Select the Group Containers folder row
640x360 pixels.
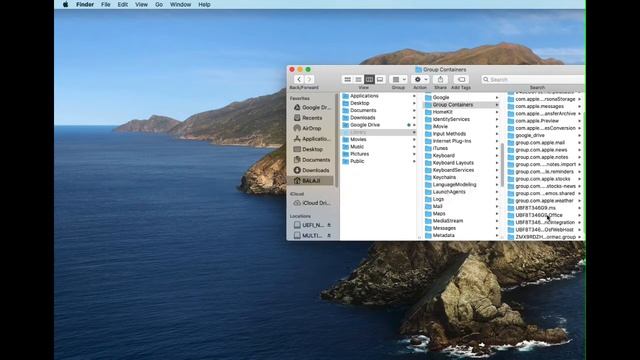[x=462, y=105]
